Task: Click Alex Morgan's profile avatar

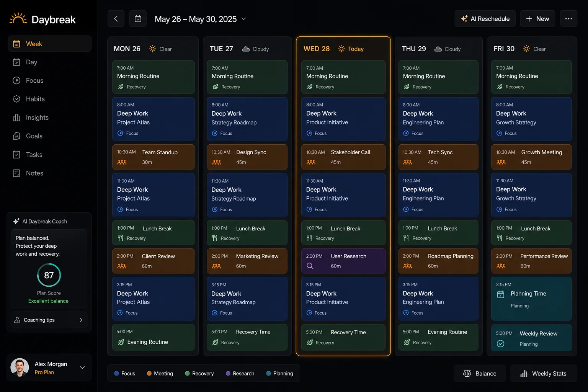Action: [x=20, y=367]
